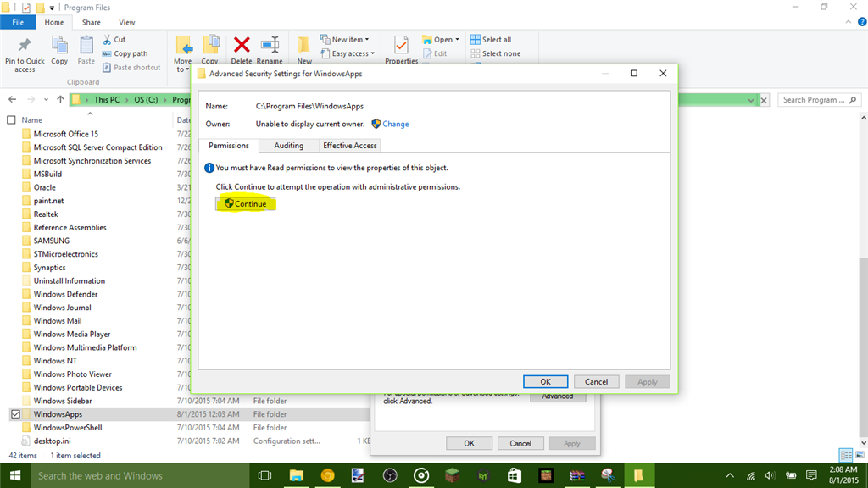The width and height of the screenshot is (868, 488).
Task: Click the Rename ribbon icon
Action: point(270,45)
